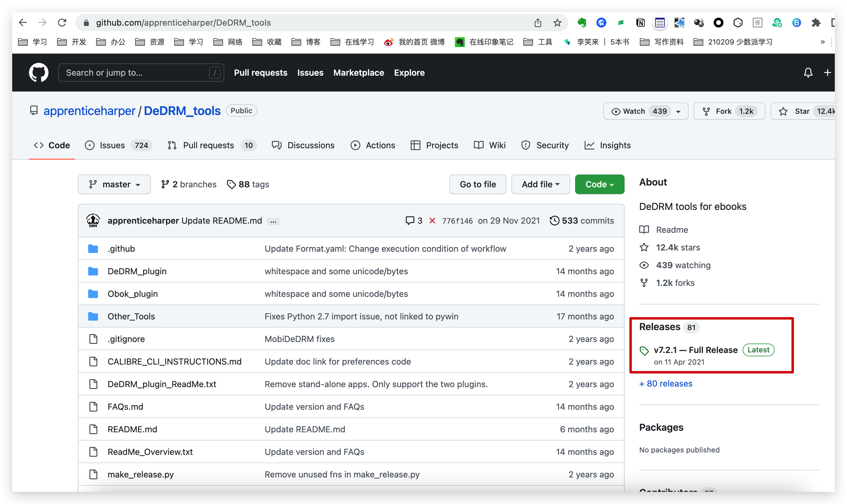Viewport: 847px width, 504px height.
Task: Open the 工具 bookmark folder
Action: 538,42
